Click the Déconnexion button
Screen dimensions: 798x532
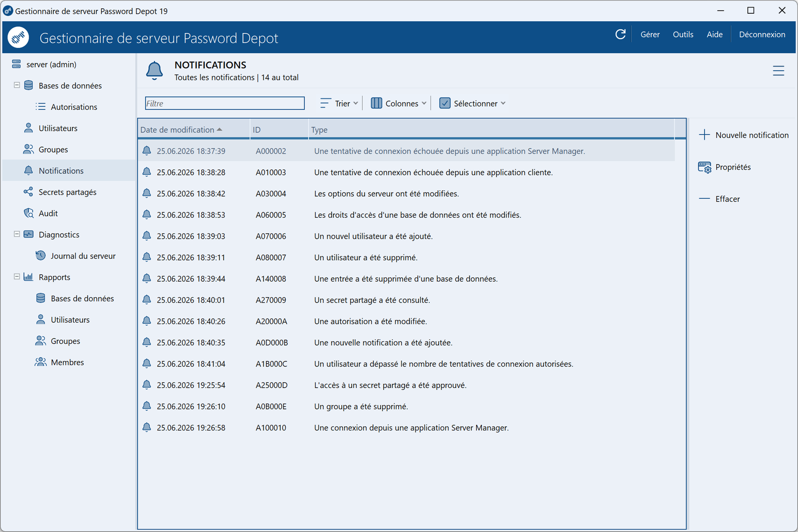(762, 34)
